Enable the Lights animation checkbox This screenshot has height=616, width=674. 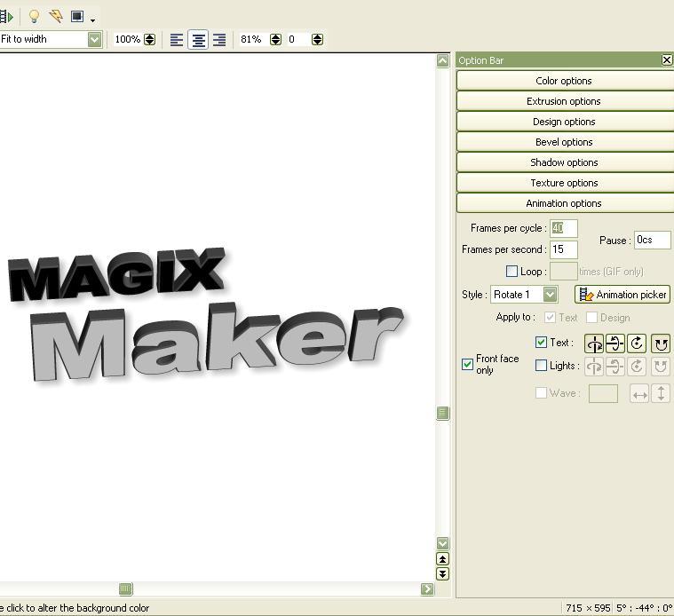coord(541,366)
